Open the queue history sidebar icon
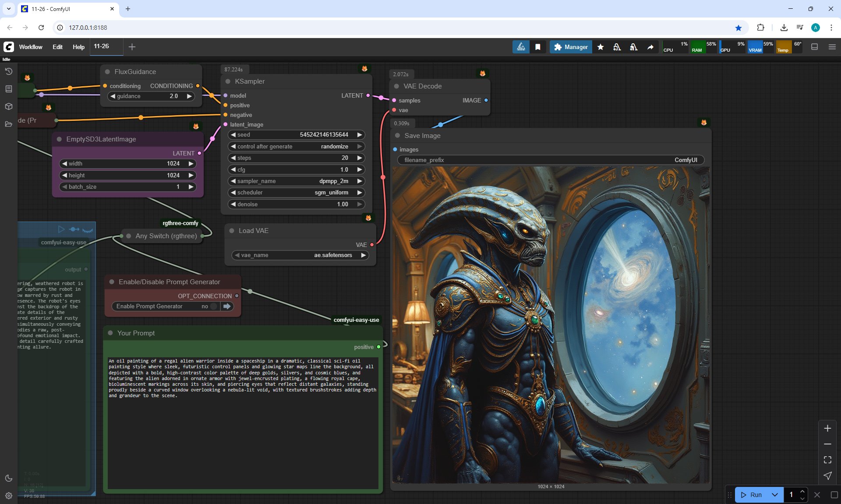This screenshot has width=841, height=504. coord(8,71)
